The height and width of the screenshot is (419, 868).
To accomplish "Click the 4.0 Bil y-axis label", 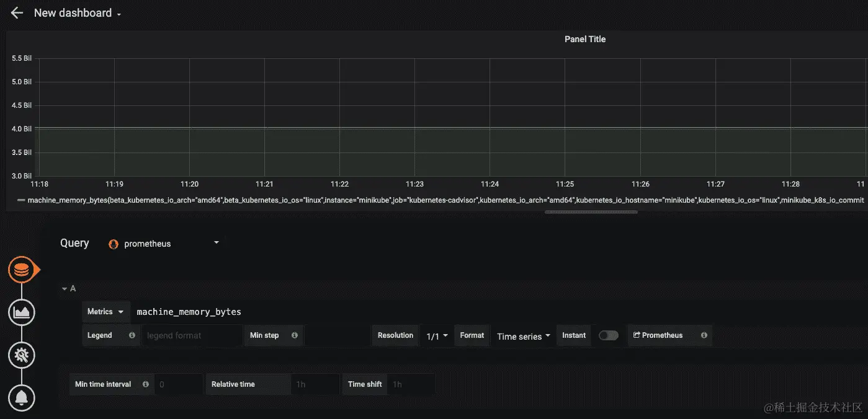I will pos(22,129).
